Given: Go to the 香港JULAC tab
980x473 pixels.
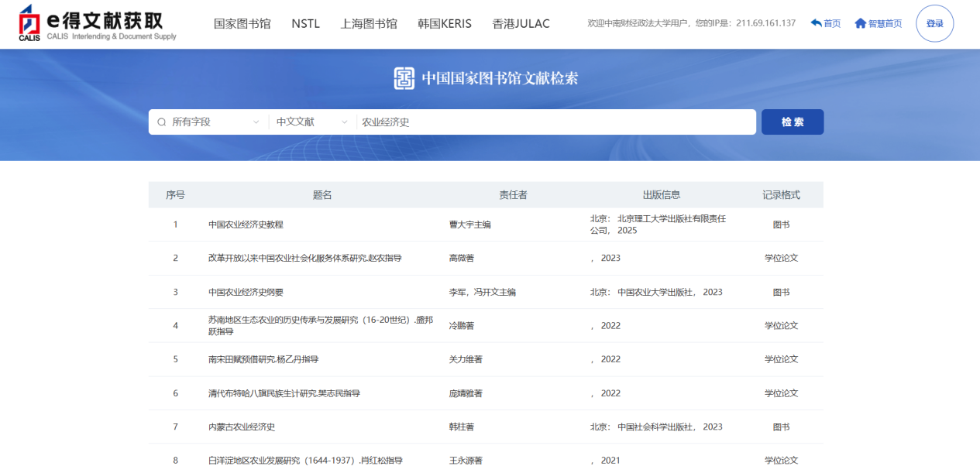Looking at the screenshot, I should pyautogui.click(x=521, y=24).
